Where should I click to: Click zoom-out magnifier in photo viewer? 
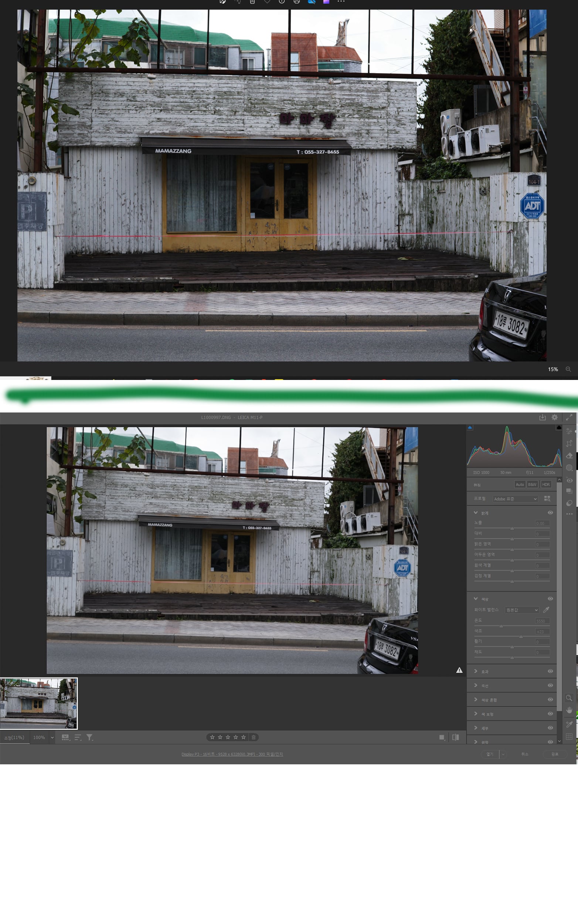[568, 369]
